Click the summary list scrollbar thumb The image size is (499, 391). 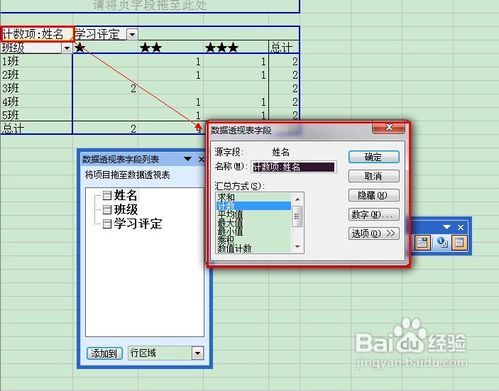(x=298, y=216)
